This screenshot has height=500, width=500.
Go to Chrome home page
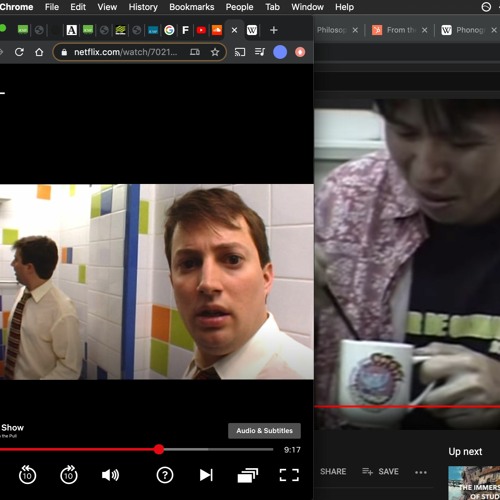pyautogui.click(x=39, y=52)
